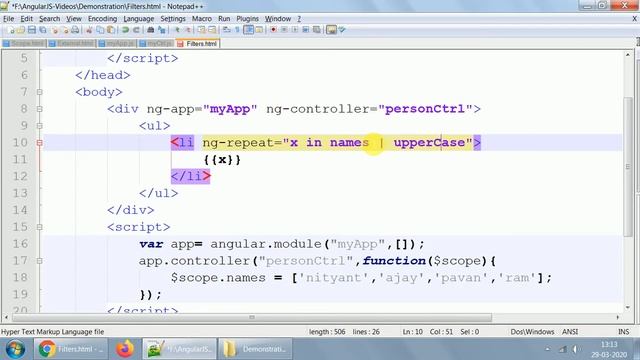640x360 pixels.
Task: Click Run macro multiple times icon
Action: click(305, 30)
